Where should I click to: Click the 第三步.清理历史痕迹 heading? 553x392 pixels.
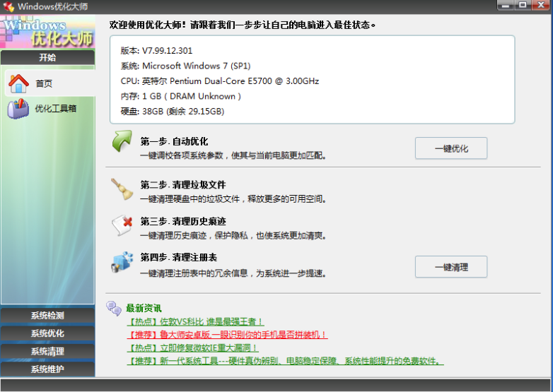point(183,221)
